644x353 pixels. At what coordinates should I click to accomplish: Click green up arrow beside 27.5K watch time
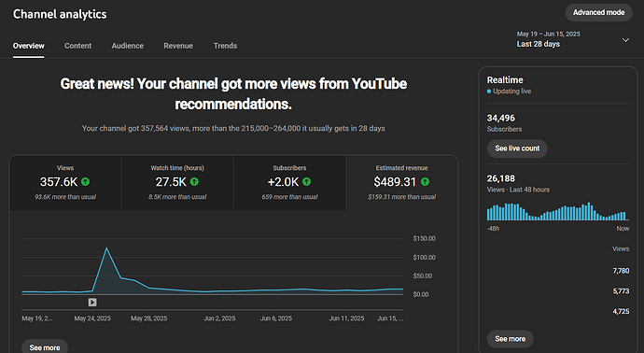click(194, 181)
